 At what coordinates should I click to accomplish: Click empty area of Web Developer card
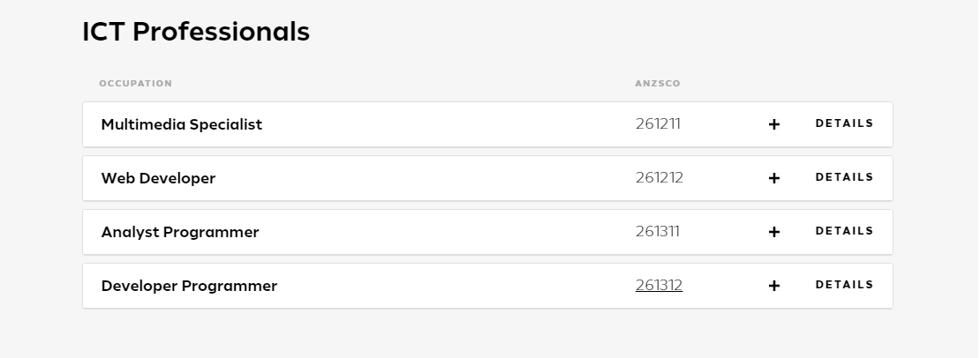click(425, 178)
